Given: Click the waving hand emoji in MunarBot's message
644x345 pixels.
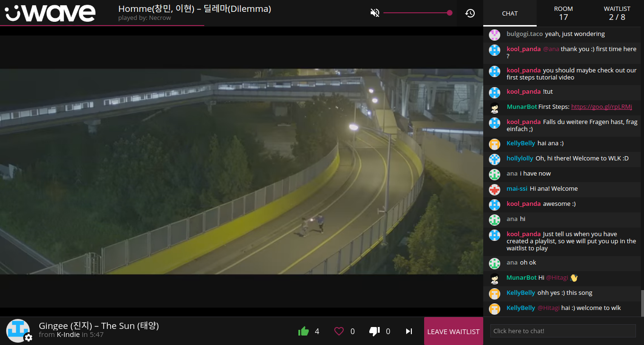Looking at the screenshot, I should pos(574,278).
